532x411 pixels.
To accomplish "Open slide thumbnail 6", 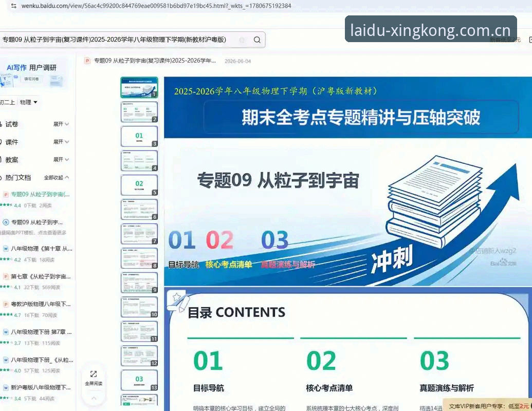I will (x=139, y=210).
